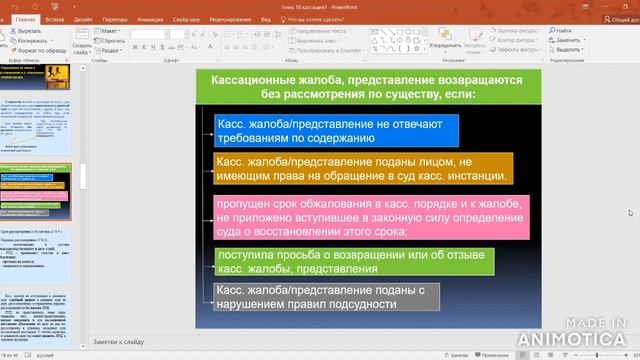The image size is (640, 360).
Task: Click the Reset (Сбросить) slide button
Action: tap(109, 41)
